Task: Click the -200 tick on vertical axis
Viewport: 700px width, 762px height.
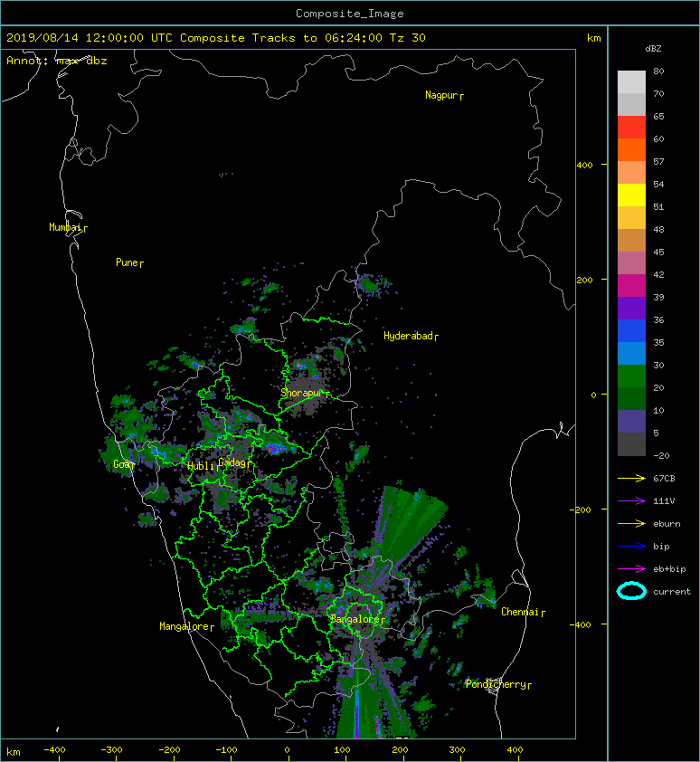Action: point(582,510)
